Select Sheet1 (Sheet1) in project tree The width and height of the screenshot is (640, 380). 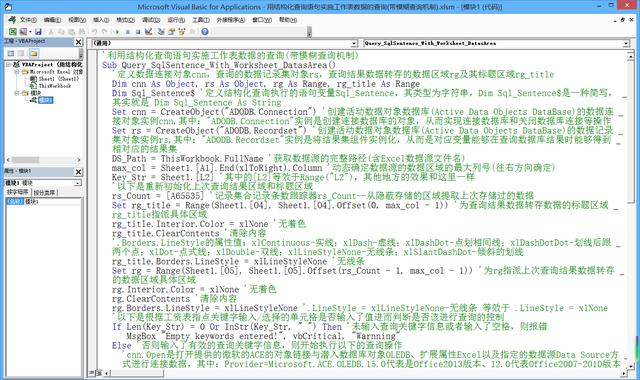55,79
